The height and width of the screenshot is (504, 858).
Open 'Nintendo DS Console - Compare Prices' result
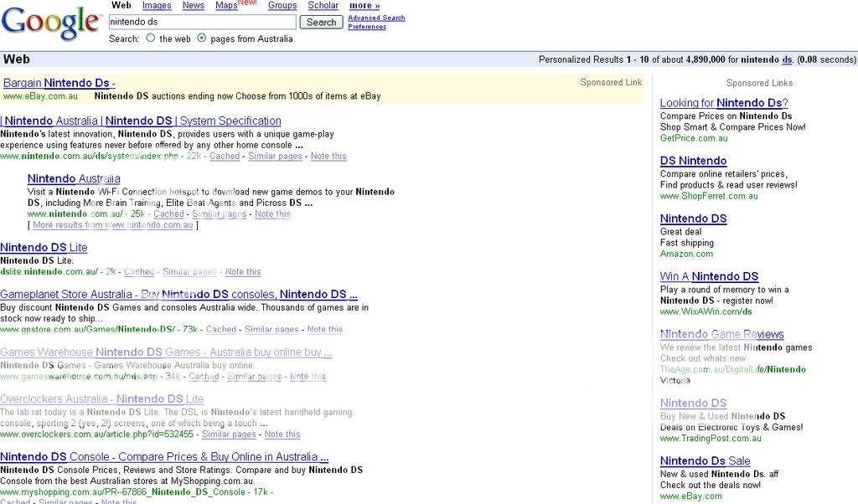click(164, 457)
